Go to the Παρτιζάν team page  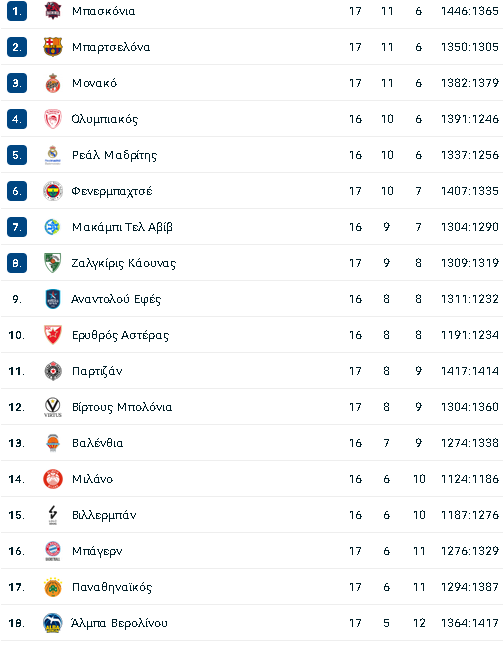97,371
